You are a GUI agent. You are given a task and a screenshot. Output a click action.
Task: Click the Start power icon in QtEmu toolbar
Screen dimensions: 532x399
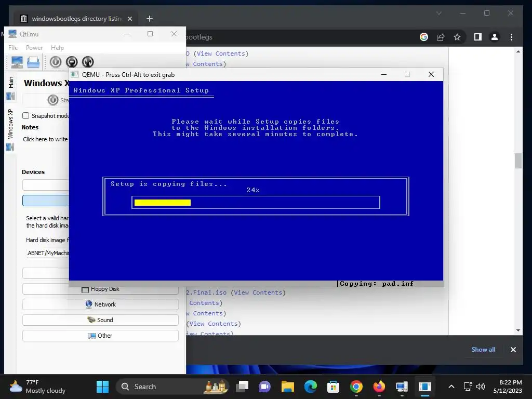pos(56,62)
